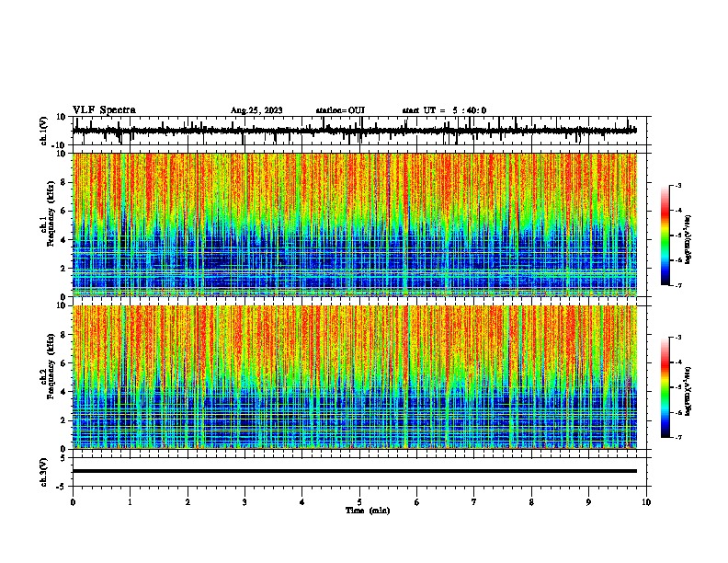Screen dimensions: 728x563
Task: Click the "ch.1(V)" waveform axis label
Action: point(43,131)
